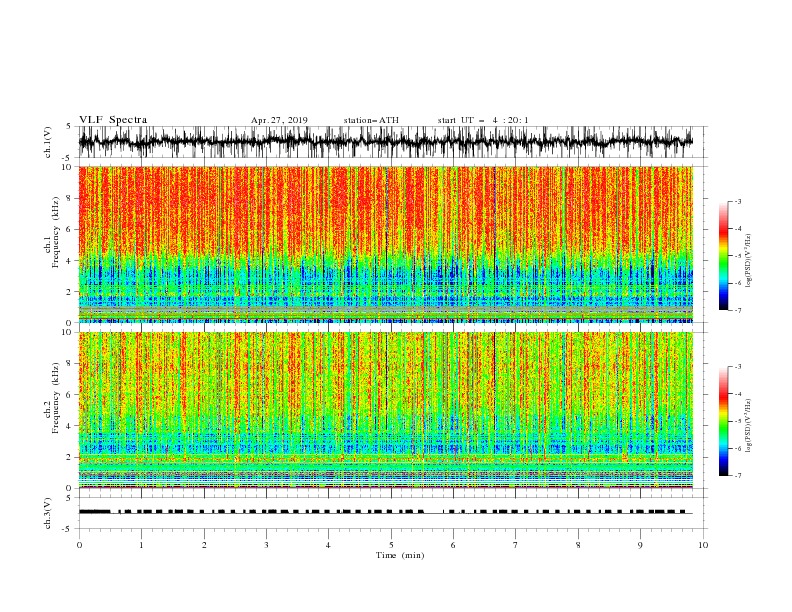Screen dimensions: 792x612
Task: Click inside the ch.2 spectrogram panel
Action: [386, 410]
